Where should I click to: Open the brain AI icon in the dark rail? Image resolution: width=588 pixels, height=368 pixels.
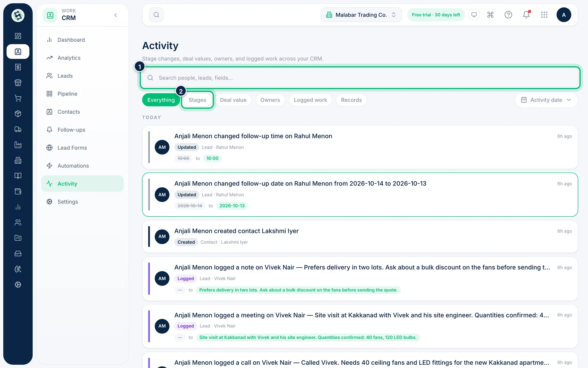(18, 269)
